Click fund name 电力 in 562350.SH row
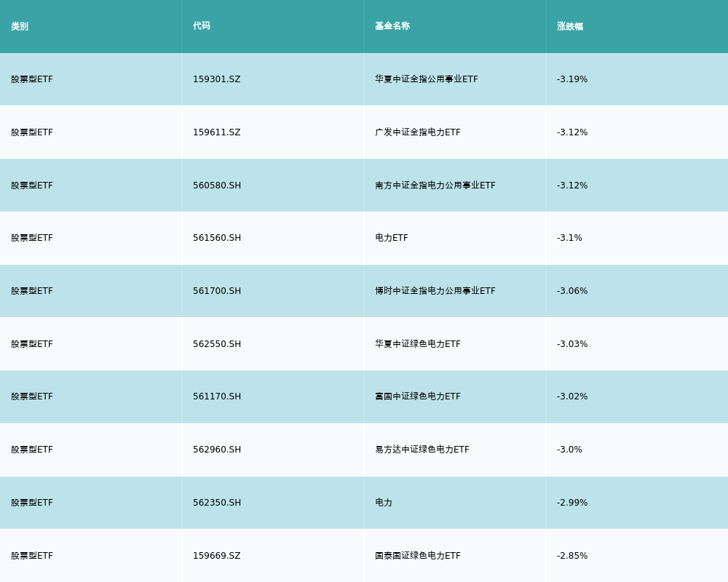Image resolution: width=728 pixels, height=582 pixels. pyautogui.click(x=384, y=503)
